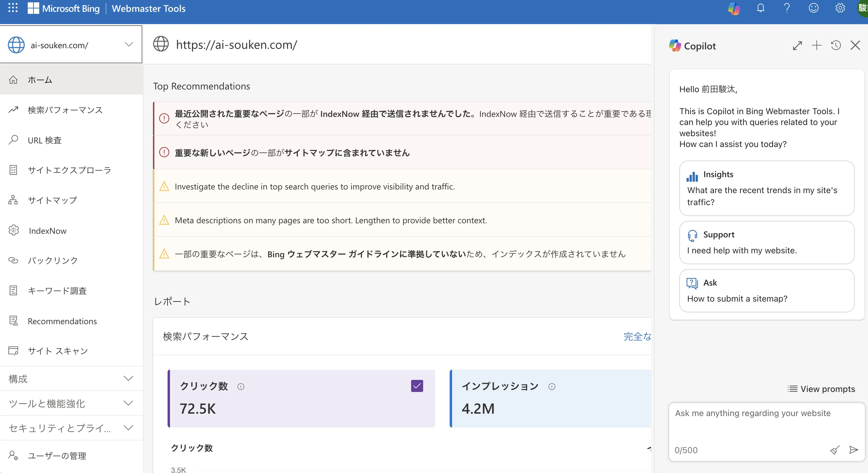Toggle the クリック数 checkbox
Image resolution: width=868 pixels, height=473 pixels.
tap(417, 386)
